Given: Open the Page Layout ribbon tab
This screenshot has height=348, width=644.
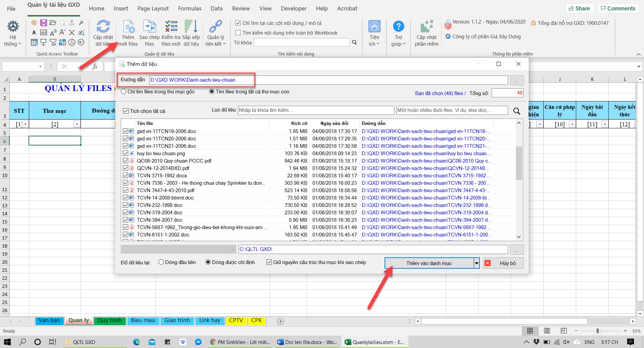Looking at the screenshot, I should tap(153, 9).
